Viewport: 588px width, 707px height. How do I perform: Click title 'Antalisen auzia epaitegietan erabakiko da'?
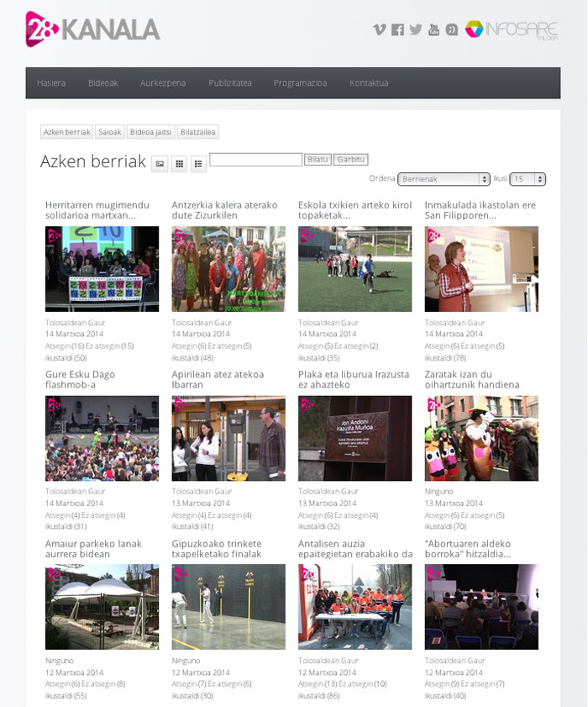point(355,549)
